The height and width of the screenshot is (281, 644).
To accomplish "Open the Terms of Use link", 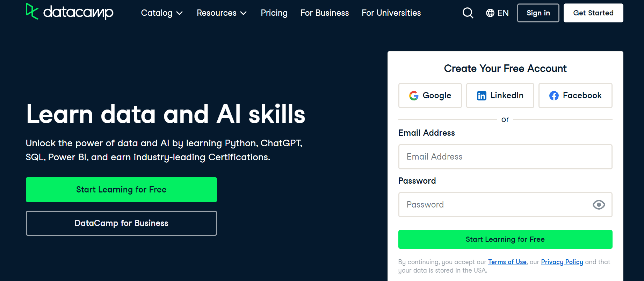I will click(x=507, y=262).
